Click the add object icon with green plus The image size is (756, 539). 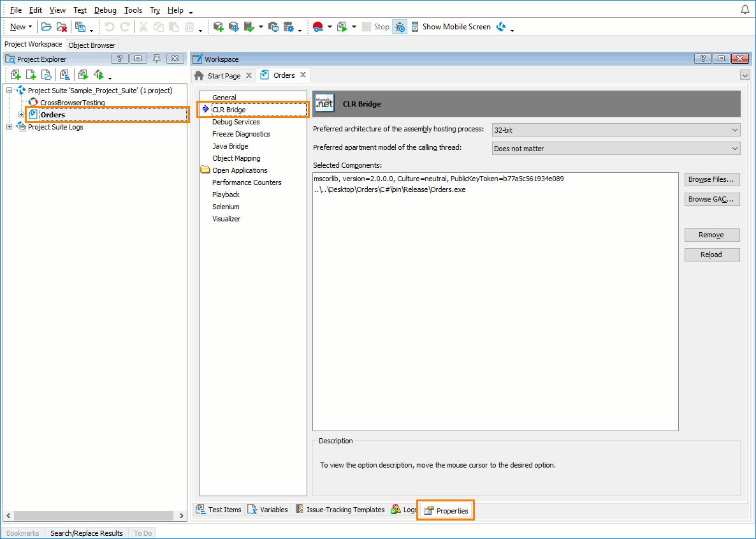(x=219, y=27)
